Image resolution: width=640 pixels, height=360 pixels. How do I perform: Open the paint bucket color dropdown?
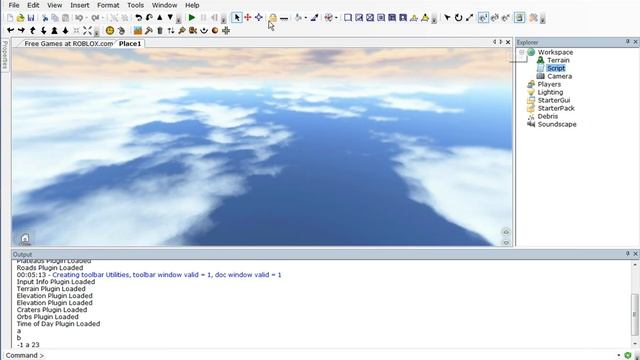tap(306, 18)
